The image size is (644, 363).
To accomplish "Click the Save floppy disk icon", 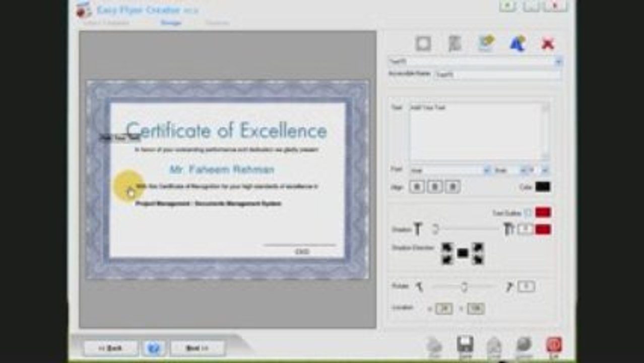I will 465,346.
